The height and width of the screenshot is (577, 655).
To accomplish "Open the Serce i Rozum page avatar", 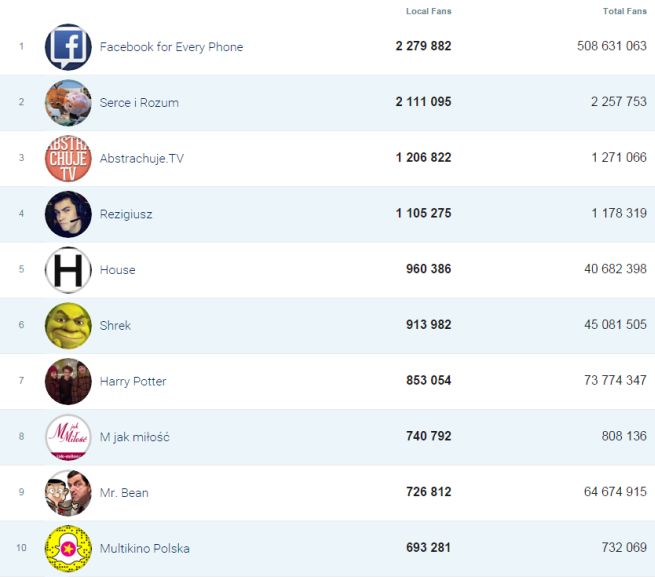I will [x=68, y=103].
